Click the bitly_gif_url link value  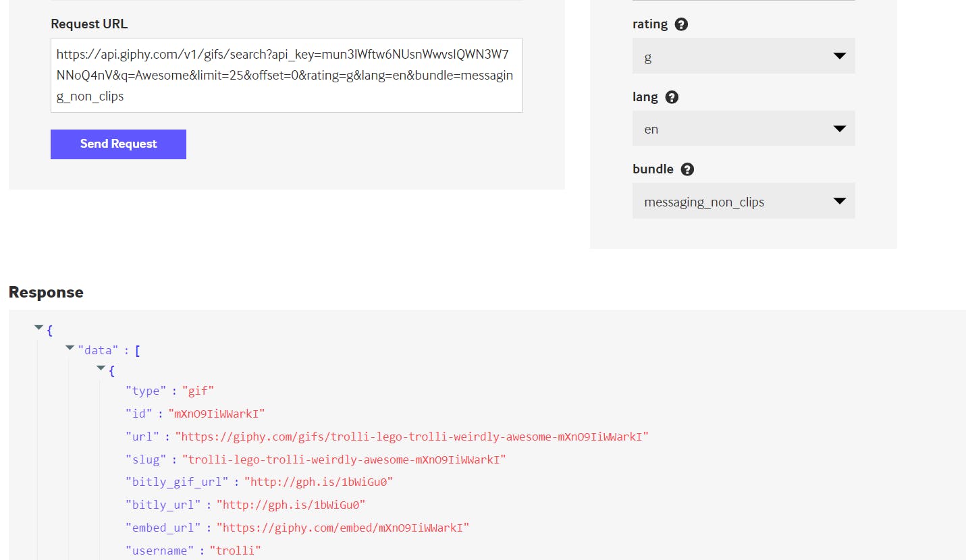[318, 482]
